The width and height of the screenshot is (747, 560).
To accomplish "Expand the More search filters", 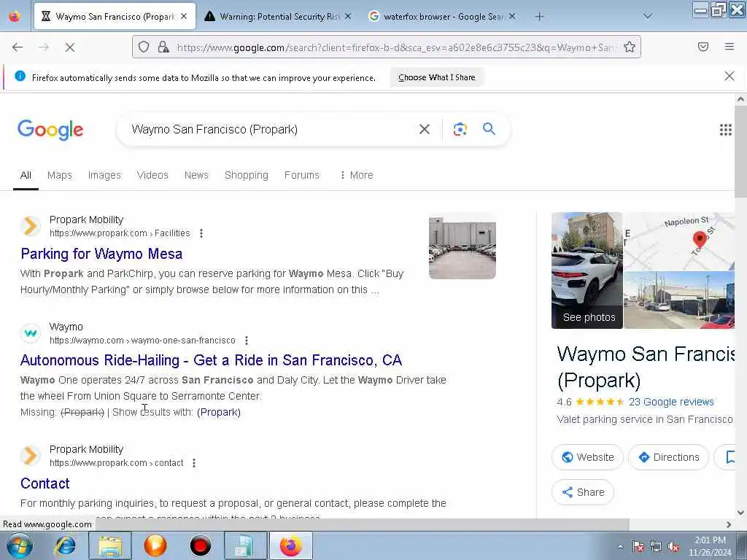I will pyautogui.click(x=356, y=175).
